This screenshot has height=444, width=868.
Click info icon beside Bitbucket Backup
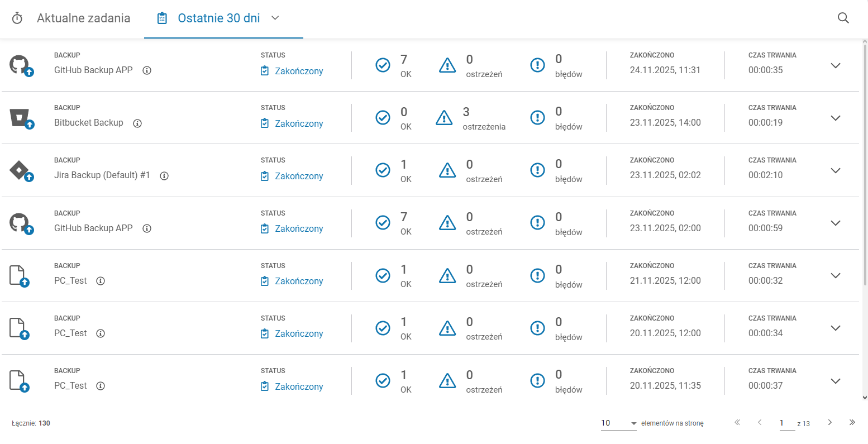coord(137,123)
